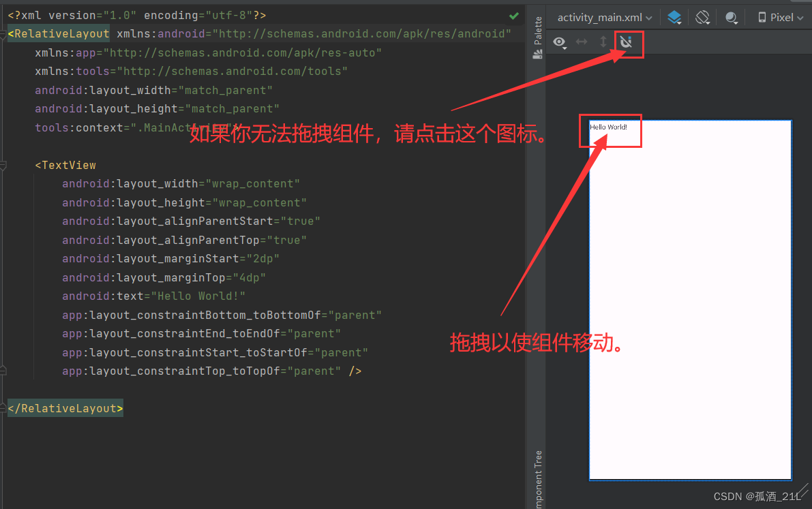Viewport: 812px width, 509px height.
Task: Select the Hello World! text view in preview
Action: point(608,127)
